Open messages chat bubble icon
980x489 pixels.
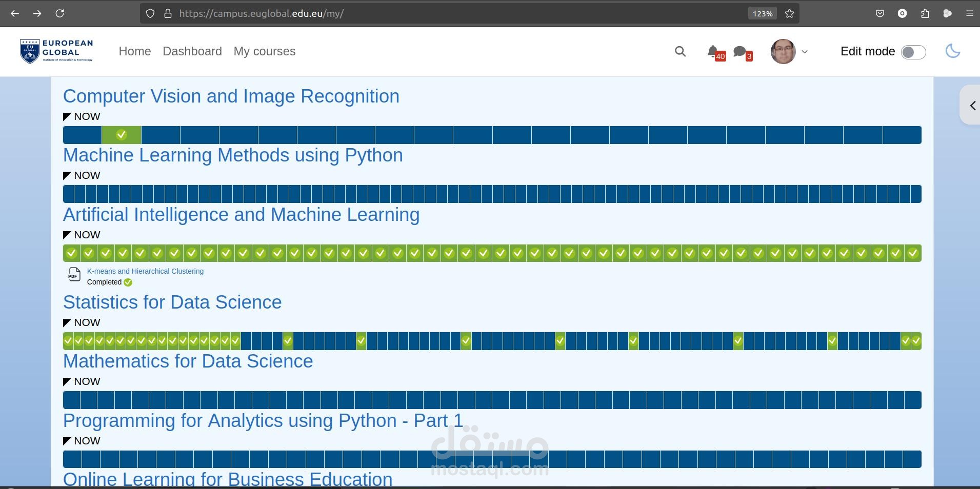[739, 51]
